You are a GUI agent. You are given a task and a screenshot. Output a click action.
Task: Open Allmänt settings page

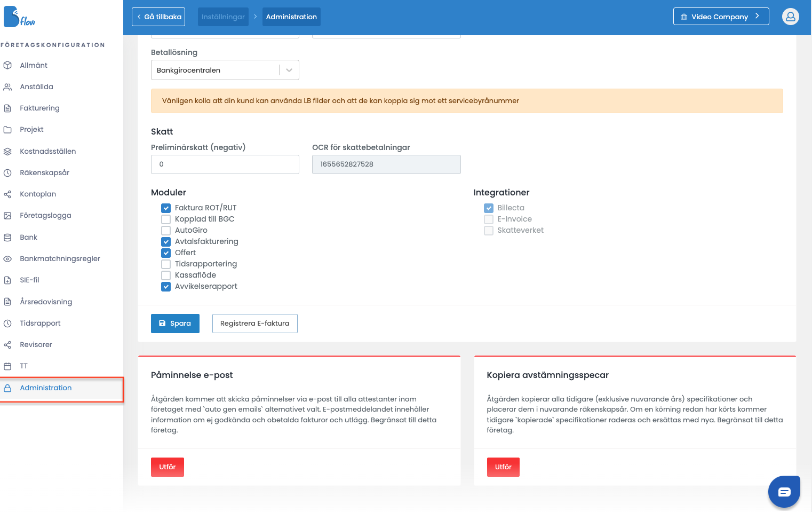click(x=34, y=65)
